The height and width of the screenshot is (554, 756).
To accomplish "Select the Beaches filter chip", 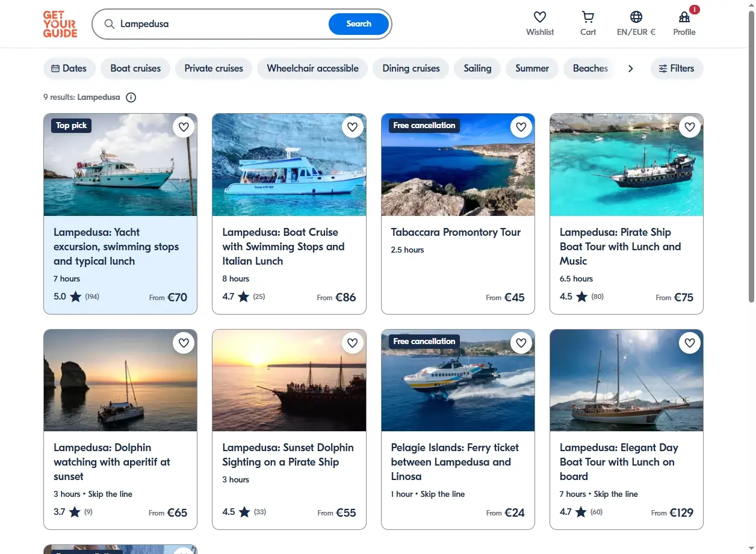I will pyautogui.click(x=590, y=69).
